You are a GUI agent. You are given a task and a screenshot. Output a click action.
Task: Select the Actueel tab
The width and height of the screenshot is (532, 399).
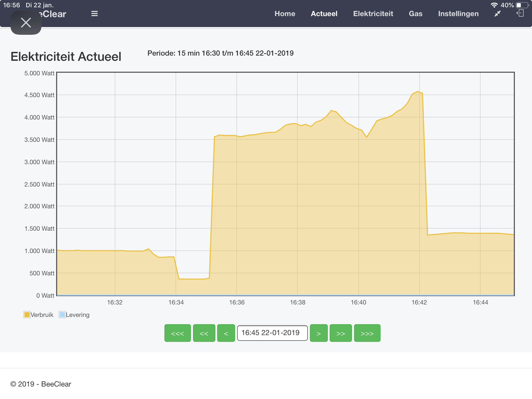click(x=324, y=14)
